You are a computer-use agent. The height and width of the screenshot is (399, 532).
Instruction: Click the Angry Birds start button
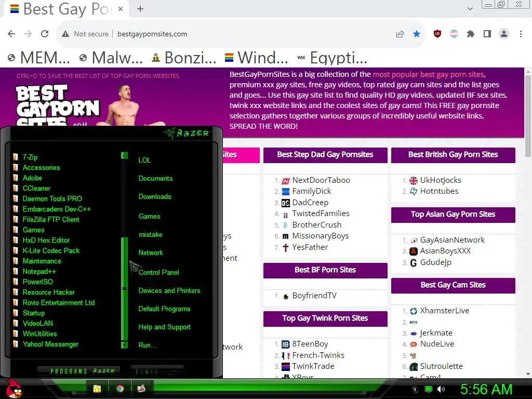(x=14, y=389)
